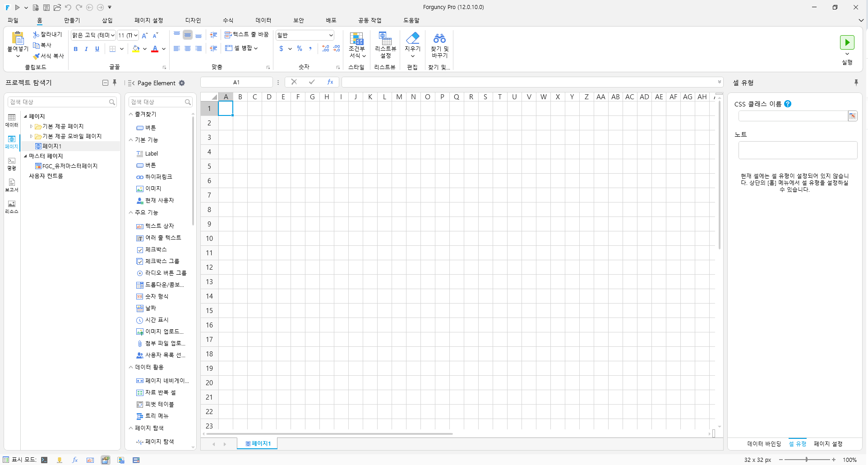Apply fill color with the paint bucket icon
The width and height of the screenshot is (868, 465).
136,49
